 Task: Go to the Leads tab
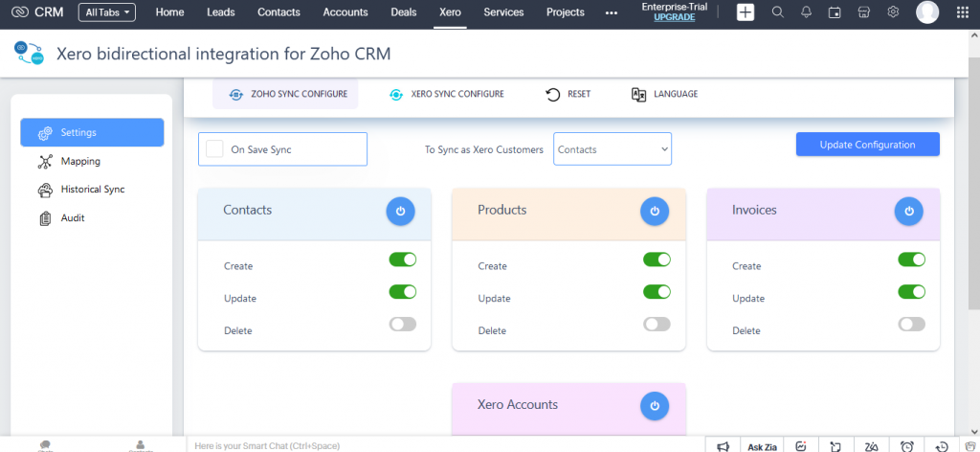pos(221,11)
